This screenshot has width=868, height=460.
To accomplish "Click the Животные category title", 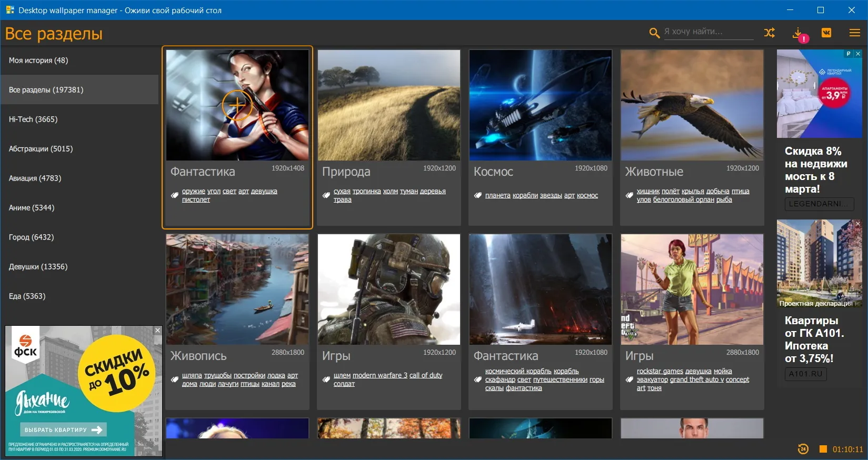I will (x=654, y=172).
